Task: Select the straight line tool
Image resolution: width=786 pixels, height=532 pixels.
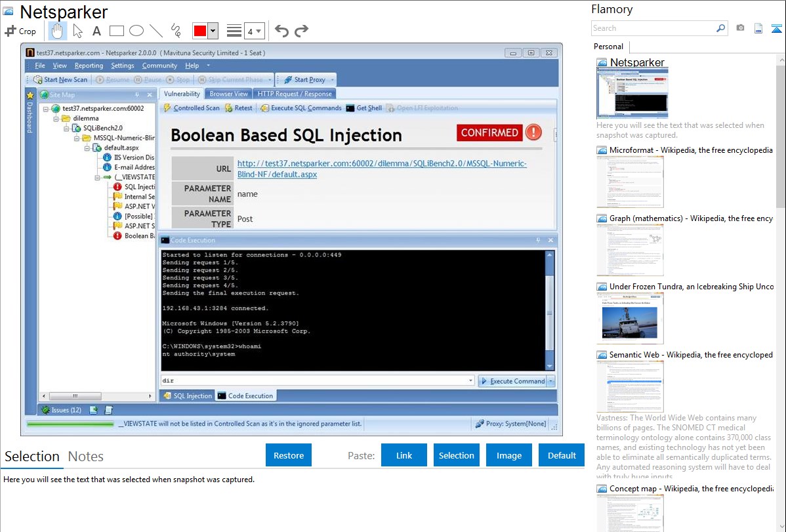Action: click(x=156, y=31)
